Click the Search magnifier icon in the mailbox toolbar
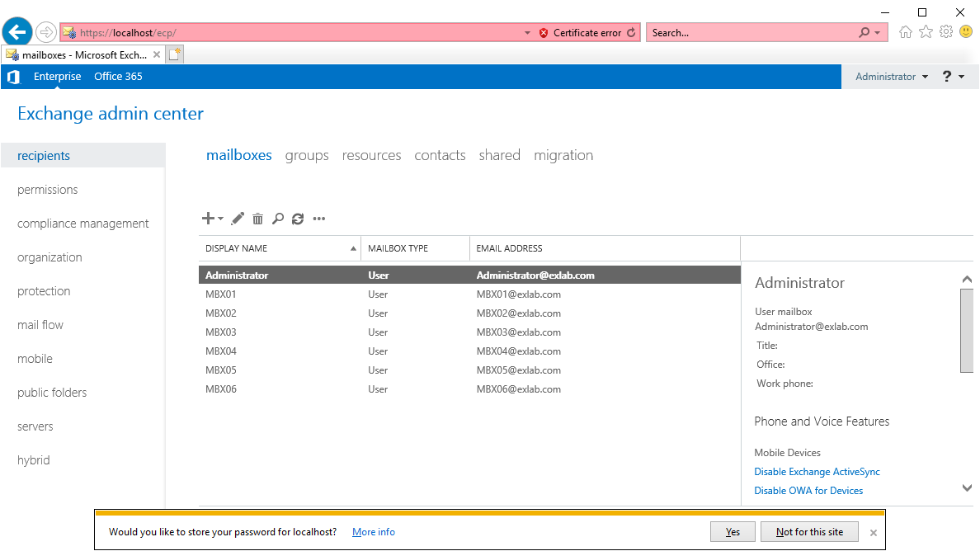 [x=277, y=218]
